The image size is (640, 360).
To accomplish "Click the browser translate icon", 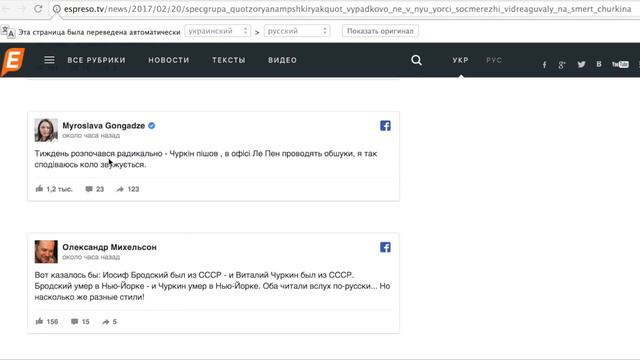I will [x=8, y=31].
